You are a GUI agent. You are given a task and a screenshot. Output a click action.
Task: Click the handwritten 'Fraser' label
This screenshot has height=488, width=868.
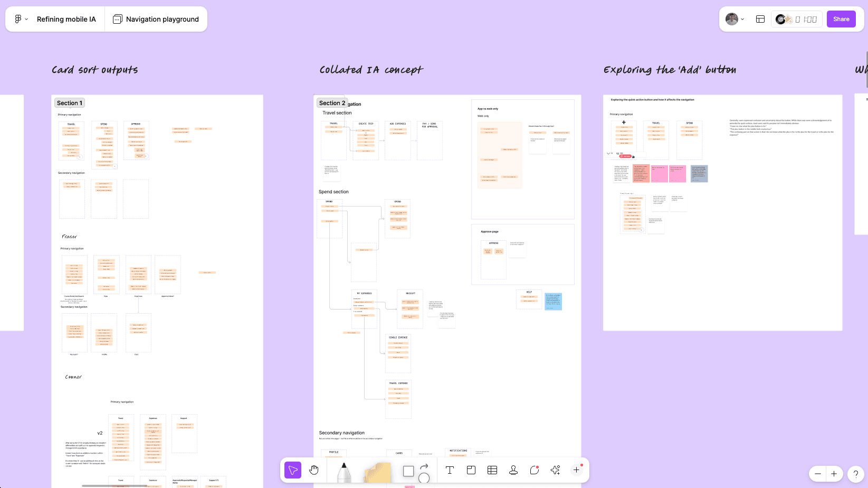[x=69, y=237]
